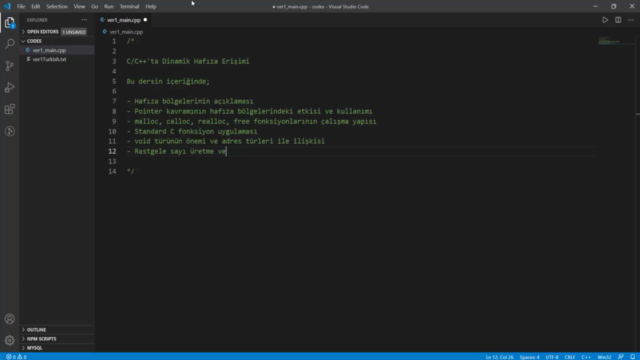
Task: Split the editor to the right
Action: (618, 20)
